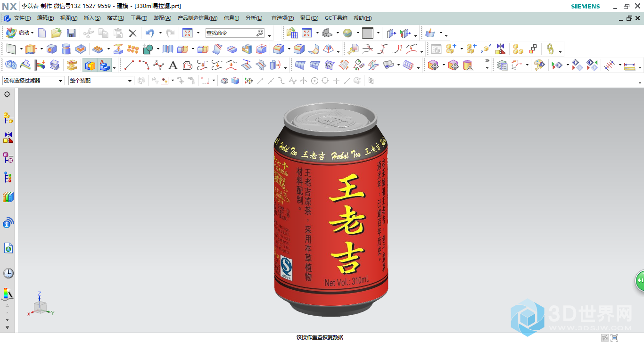644x343 pixels.
Task: Open the GC工具箱 menu
Action: (336, 18)
